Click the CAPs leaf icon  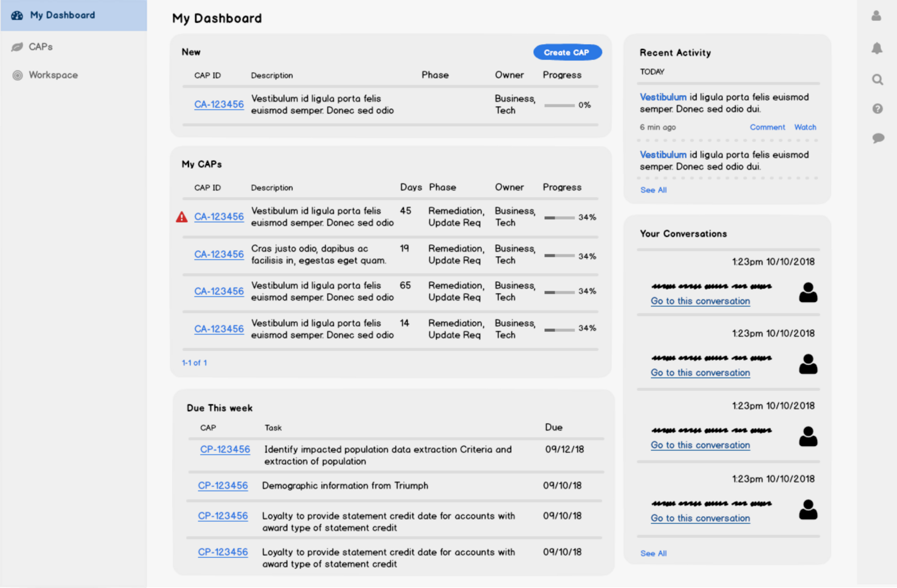[x=17, y=47]
